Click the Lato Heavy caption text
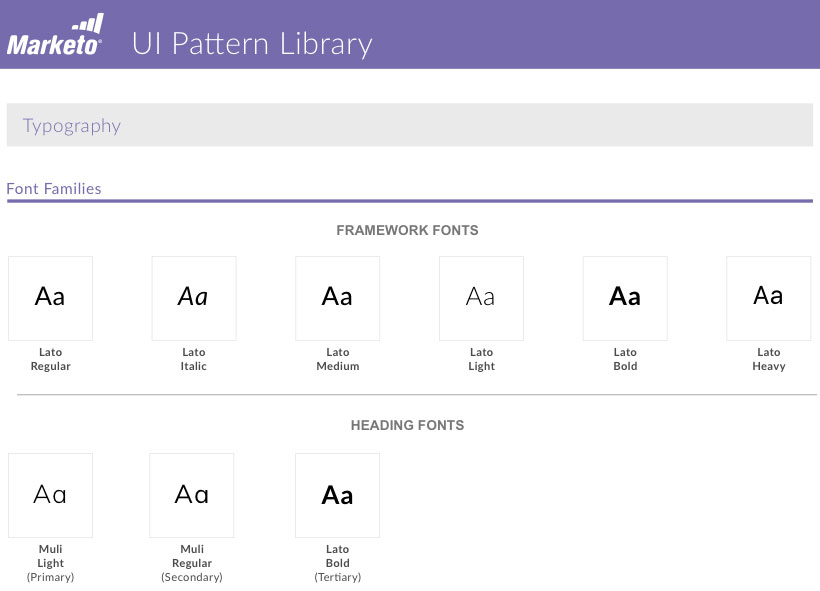Image resolution: width=820 pixels, height=591 pixels. click(x=768, y=359)
